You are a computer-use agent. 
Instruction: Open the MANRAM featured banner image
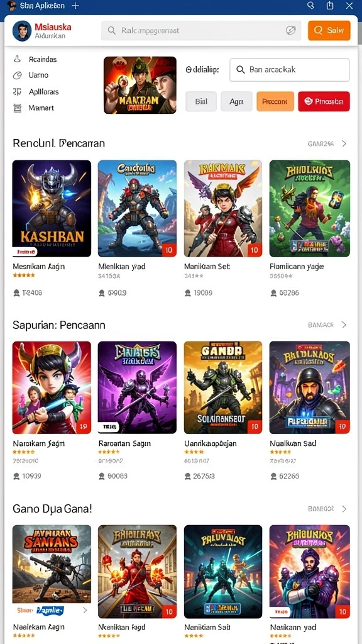(140, 85)
